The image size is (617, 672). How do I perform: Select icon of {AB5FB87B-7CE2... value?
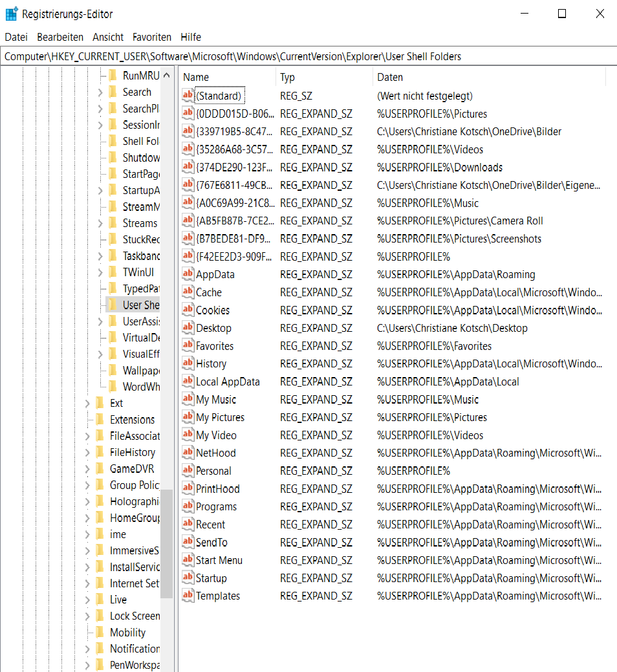188,221
